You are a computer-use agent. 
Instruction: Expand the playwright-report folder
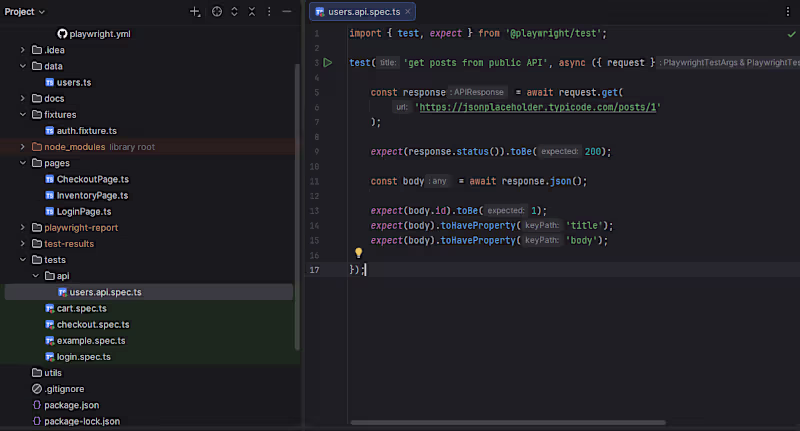(22, 227)
